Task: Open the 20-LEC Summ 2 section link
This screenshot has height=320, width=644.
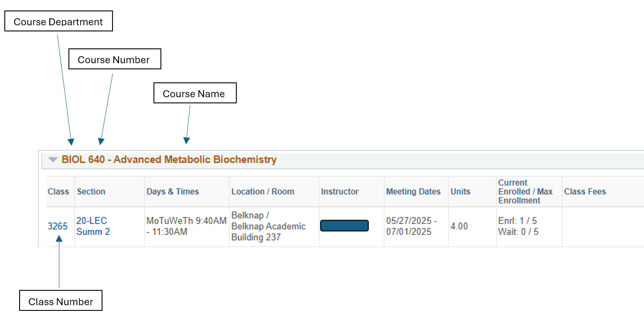Action: pyautogui.click(x=93, y=226)
